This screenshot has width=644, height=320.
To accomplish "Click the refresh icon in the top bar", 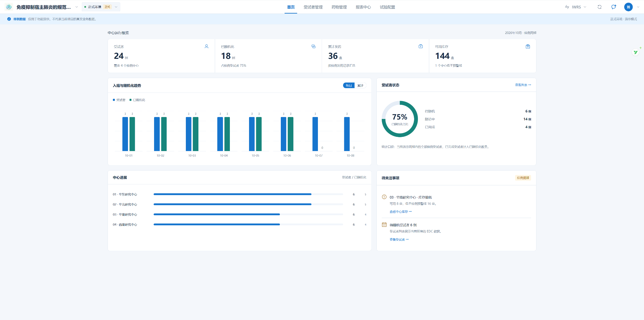I will point(600,7).
